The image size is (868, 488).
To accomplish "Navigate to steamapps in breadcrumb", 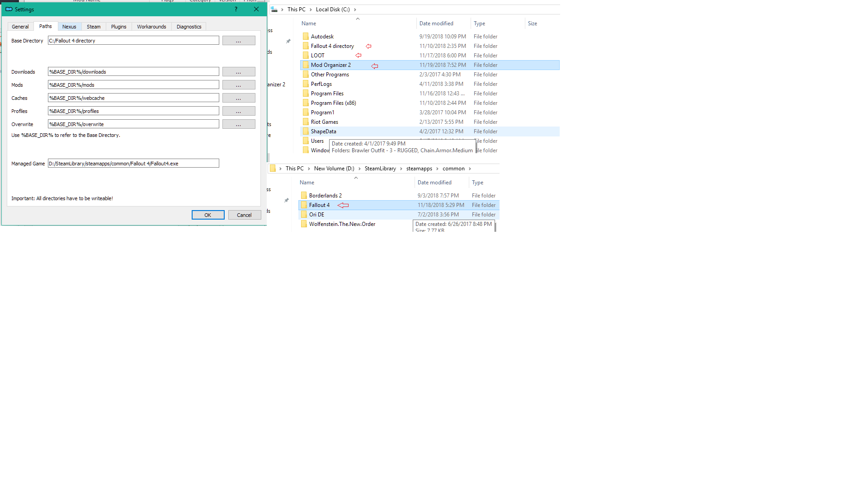I will 419,169.
